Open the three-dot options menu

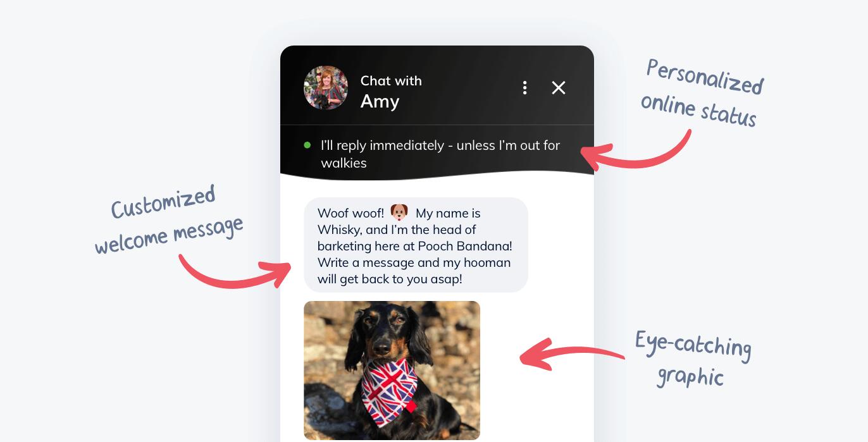pyautogui.click(x=524, y=88)
